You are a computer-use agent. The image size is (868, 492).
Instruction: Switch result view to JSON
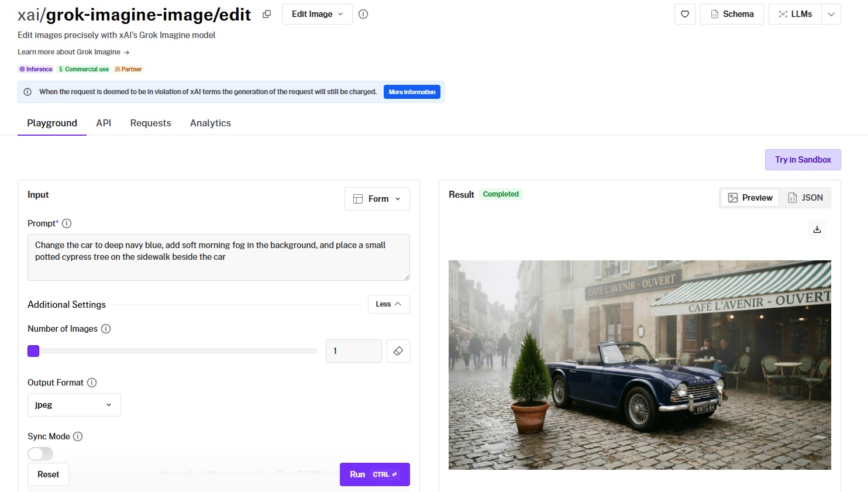(805, 198)
